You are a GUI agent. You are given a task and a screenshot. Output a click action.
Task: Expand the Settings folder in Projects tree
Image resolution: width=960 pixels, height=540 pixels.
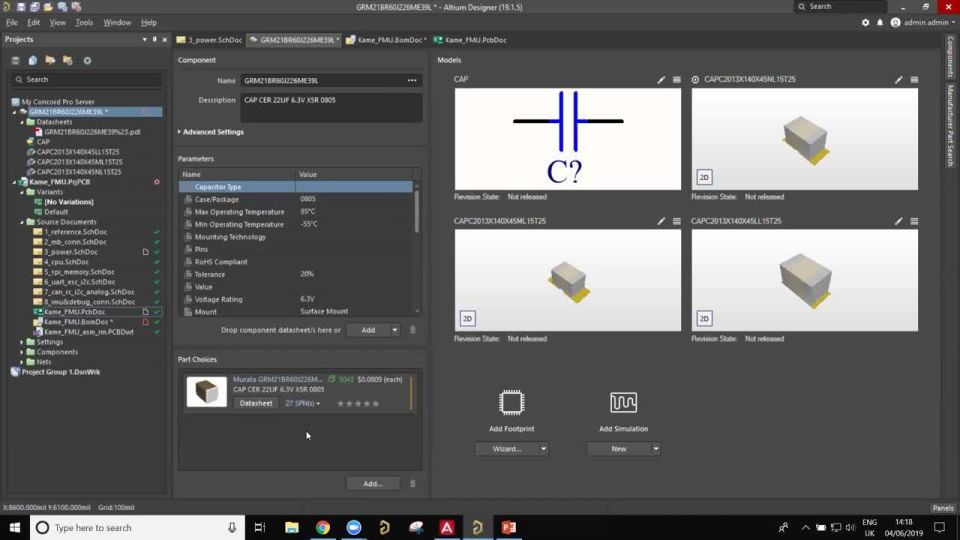click(x=22, y=342)
